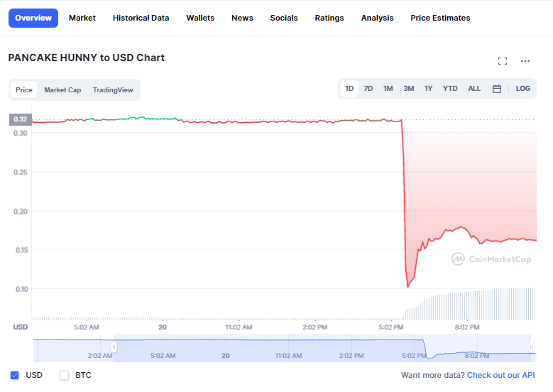
Task: Go to the Price Estimates tab
Action: [x=440, y=18]
